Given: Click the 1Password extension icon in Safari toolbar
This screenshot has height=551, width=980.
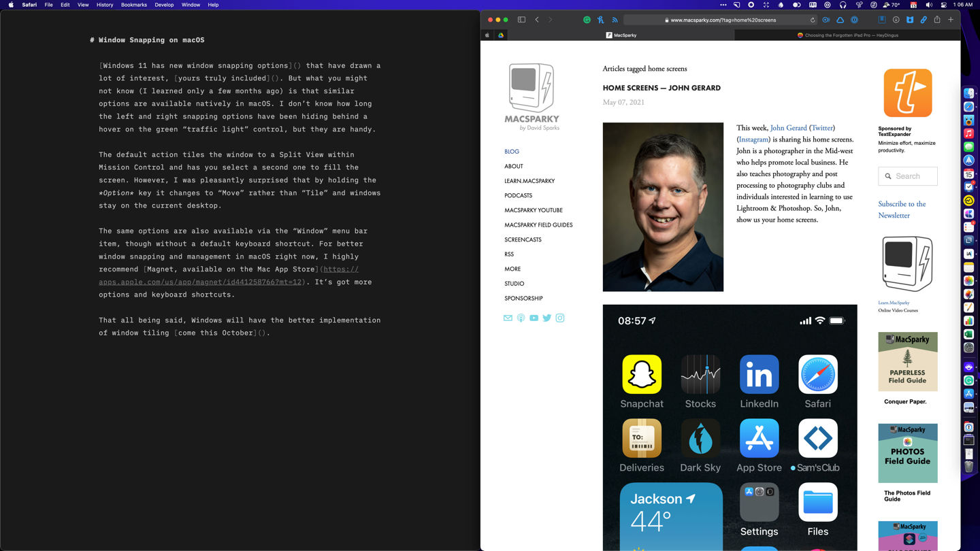Looking at the screenshot, I should click(x=854, y=20).
